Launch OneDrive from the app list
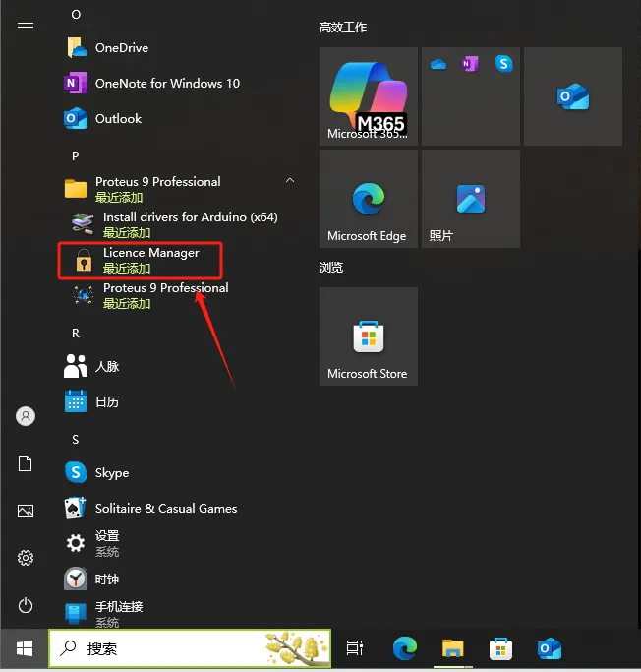 [x=179, y=47]
